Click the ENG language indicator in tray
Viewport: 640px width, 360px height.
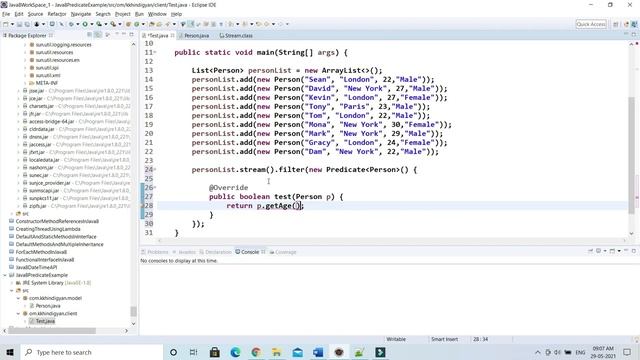pos(580,352)
